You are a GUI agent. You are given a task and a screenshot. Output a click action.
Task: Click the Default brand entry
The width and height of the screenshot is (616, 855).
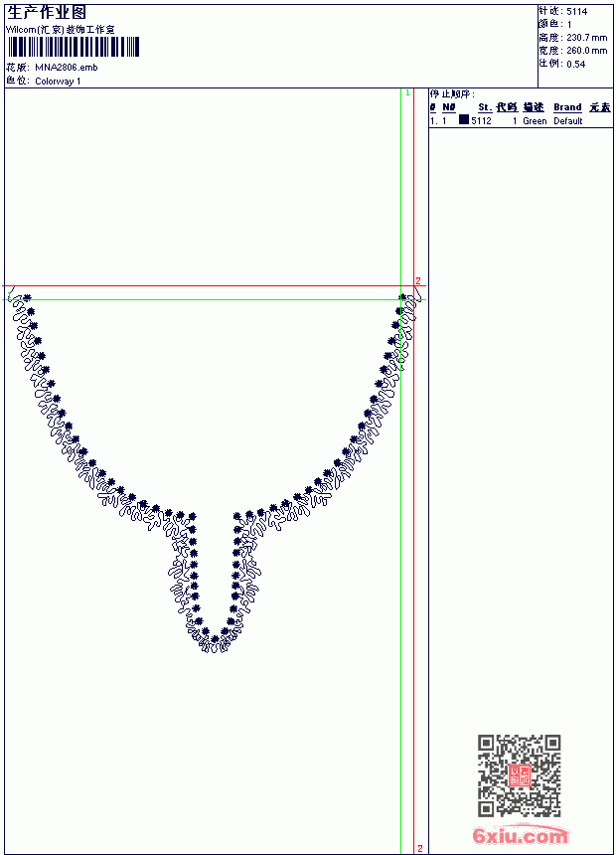[x=568, y=121]
